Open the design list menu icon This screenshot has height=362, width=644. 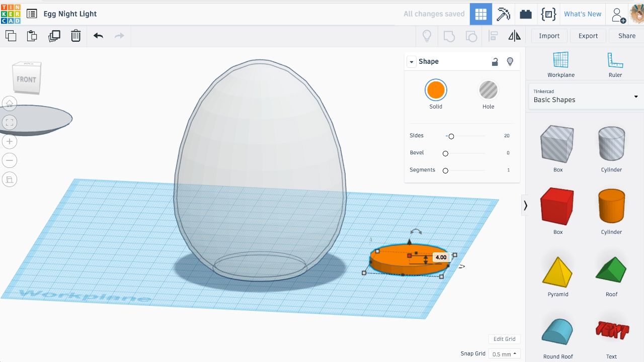click(32, 14)
